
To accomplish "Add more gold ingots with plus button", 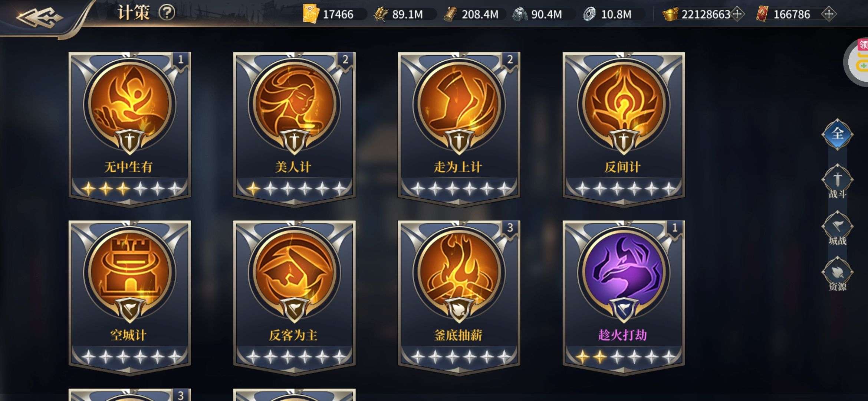I will [x=737, y=14].
